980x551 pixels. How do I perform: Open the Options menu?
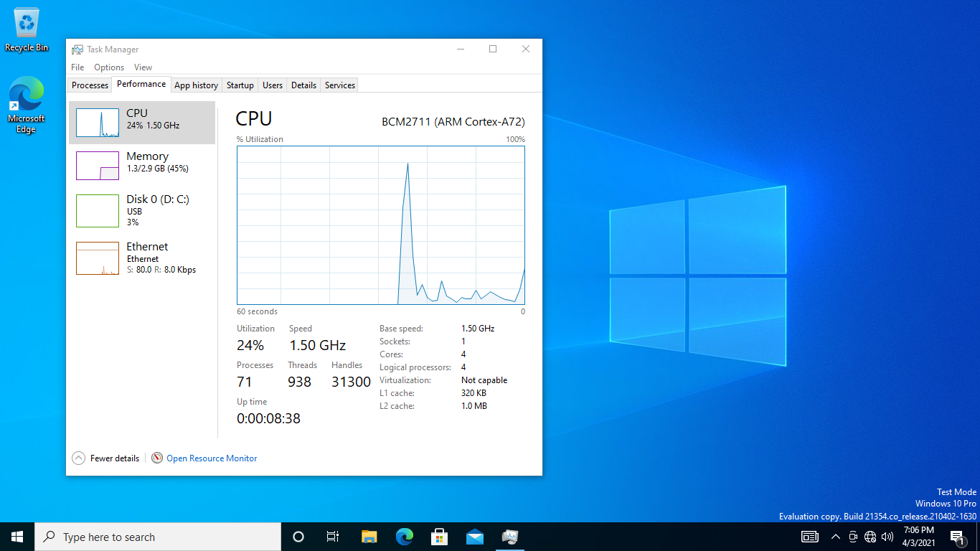coord(108,67)
